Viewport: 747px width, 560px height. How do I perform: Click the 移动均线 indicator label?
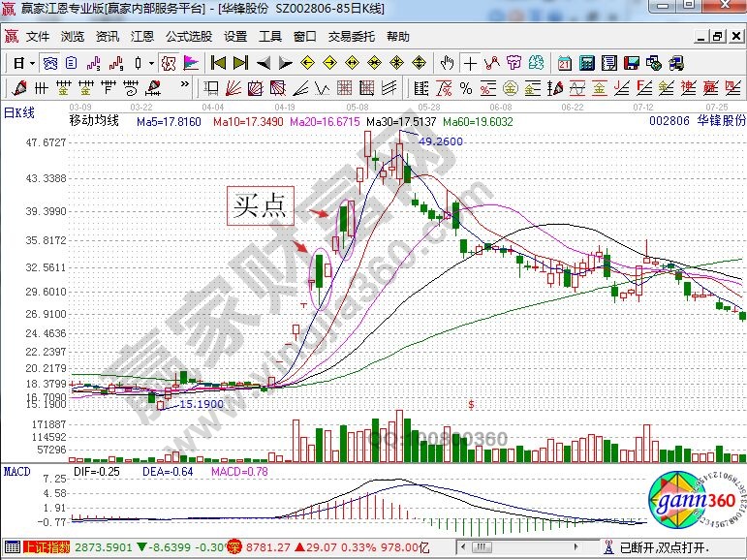click(x=94, y=121)
